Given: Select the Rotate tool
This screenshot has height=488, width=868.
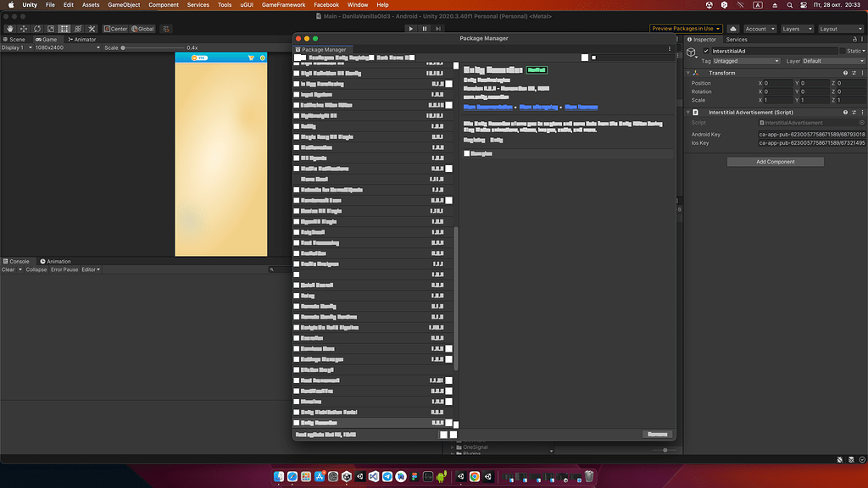Looking at the screenshot, I should (x=37, y=28).
